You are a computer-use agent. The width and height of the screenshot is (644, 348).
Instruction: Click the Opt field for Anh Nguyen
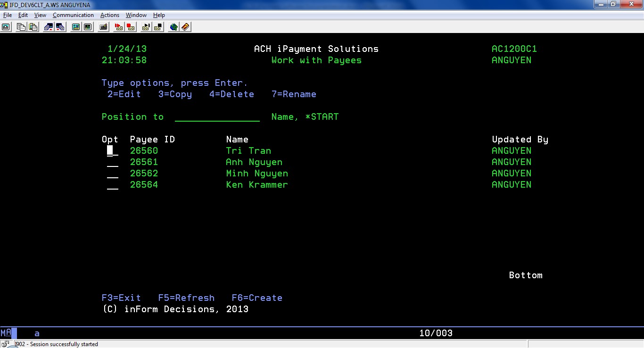point(112,162)
